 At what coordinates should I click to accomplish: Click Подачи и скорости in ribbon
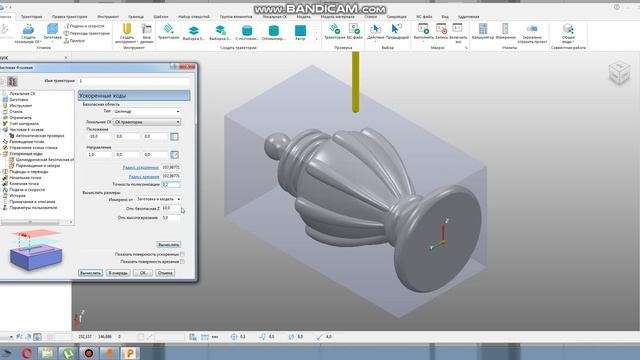click(84, 26)
